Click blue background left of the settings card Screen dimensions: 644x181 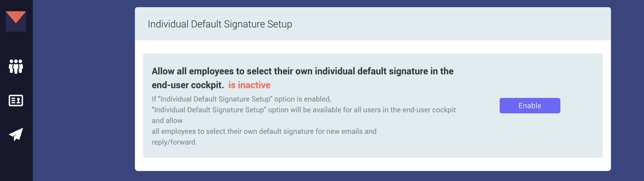point(84,90)
